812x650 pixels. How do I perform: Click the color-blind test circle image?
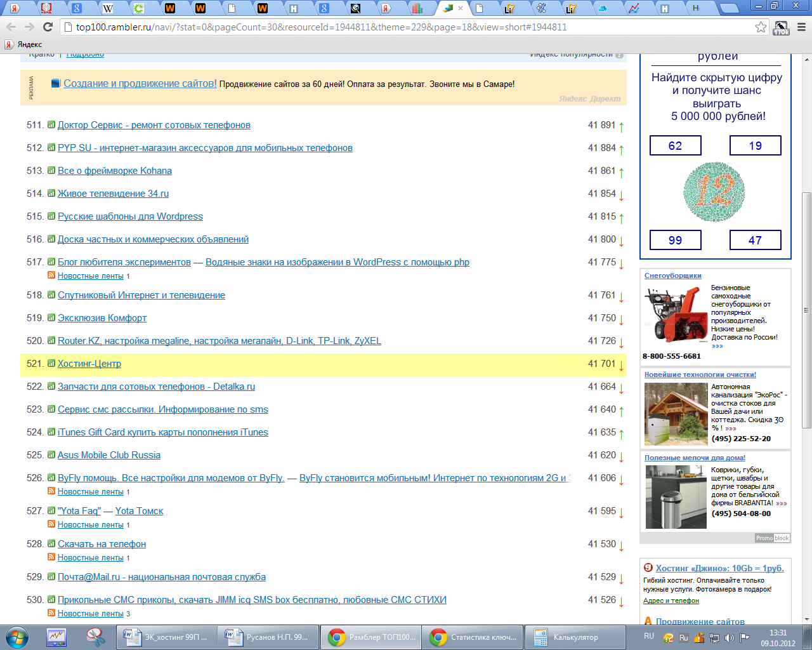click(x=714, y=192)
